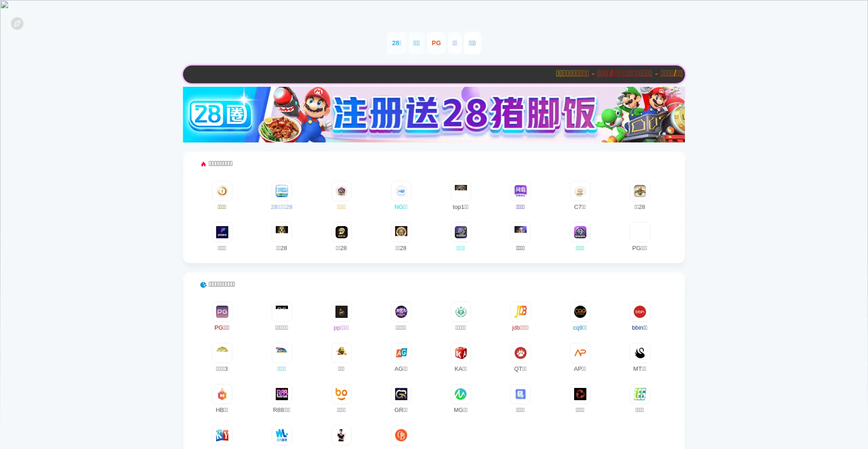Open the QT paw print icon

tap(520, 353)
